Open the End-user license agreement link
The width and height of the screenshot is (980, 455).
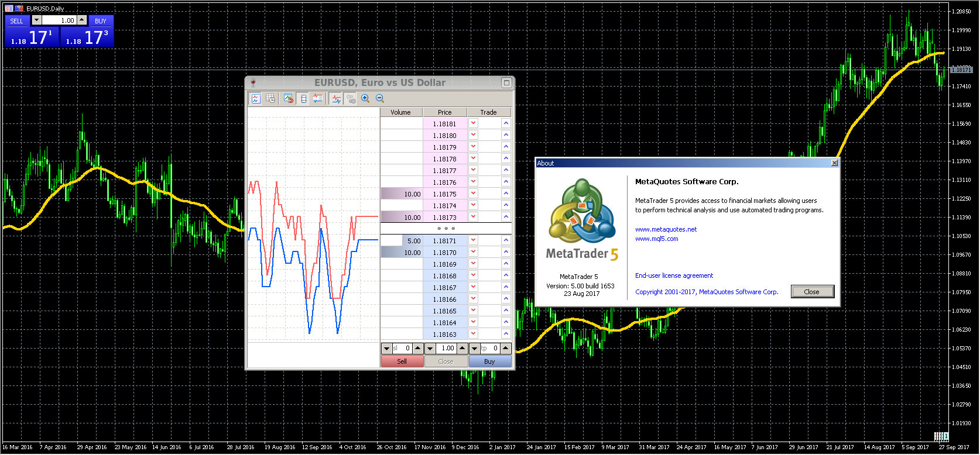pyautogui.click(x=674, y=276)
